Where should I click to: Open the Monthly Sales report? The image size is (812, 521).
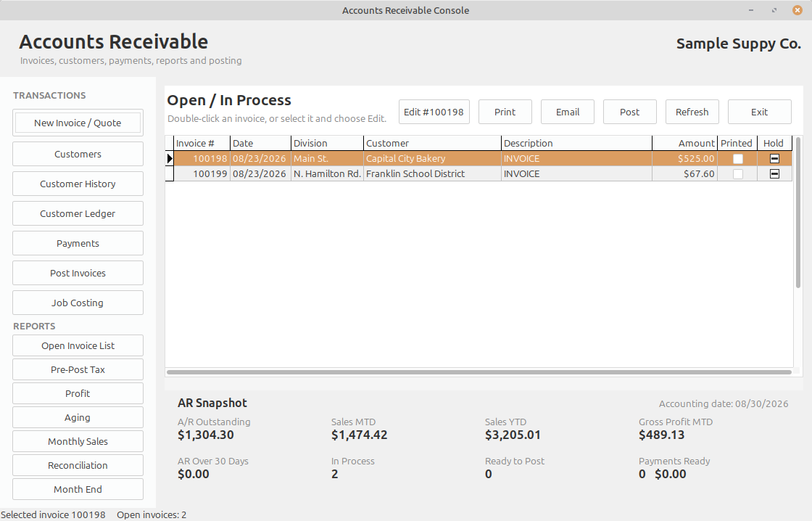click(78, 442)
